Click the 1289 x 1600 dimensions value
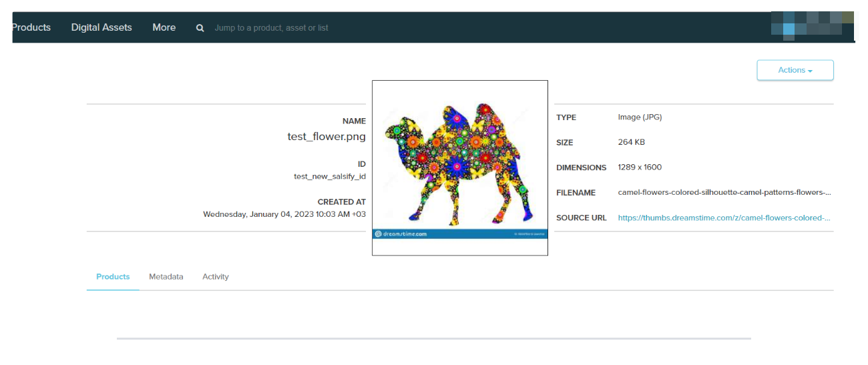 pos(640,167)
